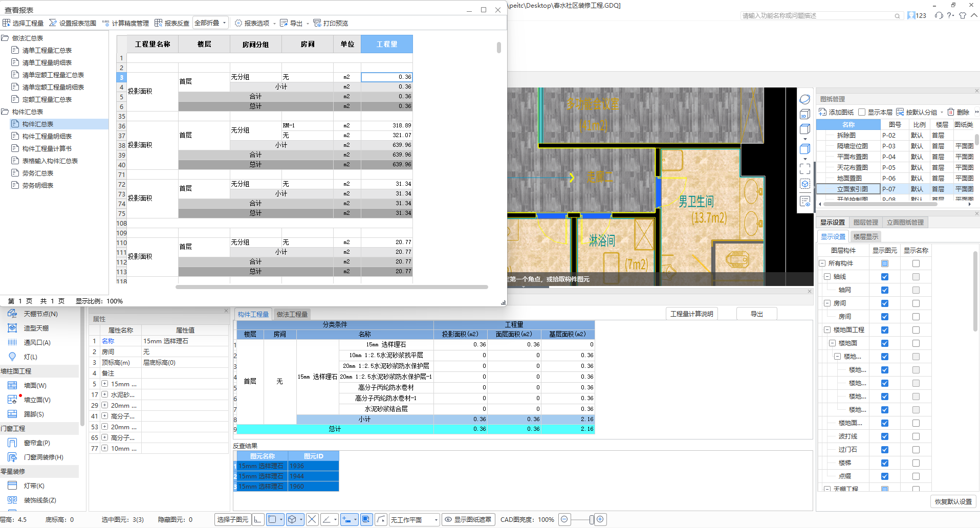
Task: Open 清单工程量汇总表 report
Action: (47, 50)
